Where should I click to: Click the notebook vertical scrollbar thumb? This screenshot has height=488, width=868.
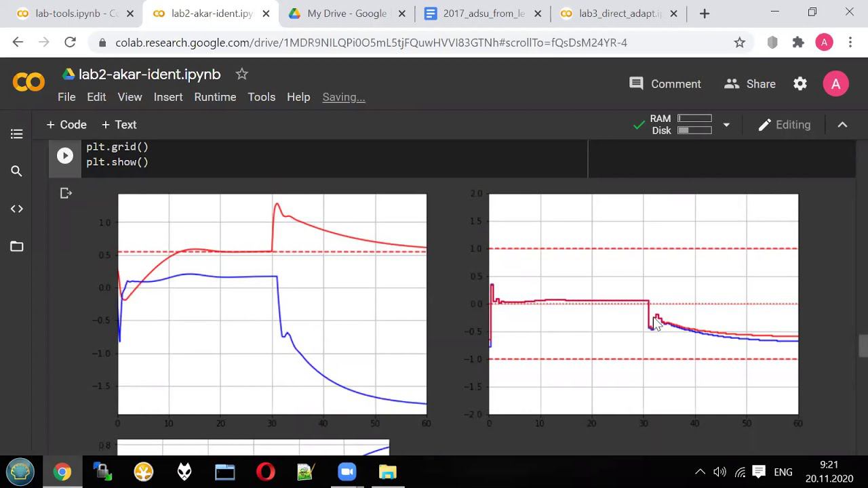863,346
